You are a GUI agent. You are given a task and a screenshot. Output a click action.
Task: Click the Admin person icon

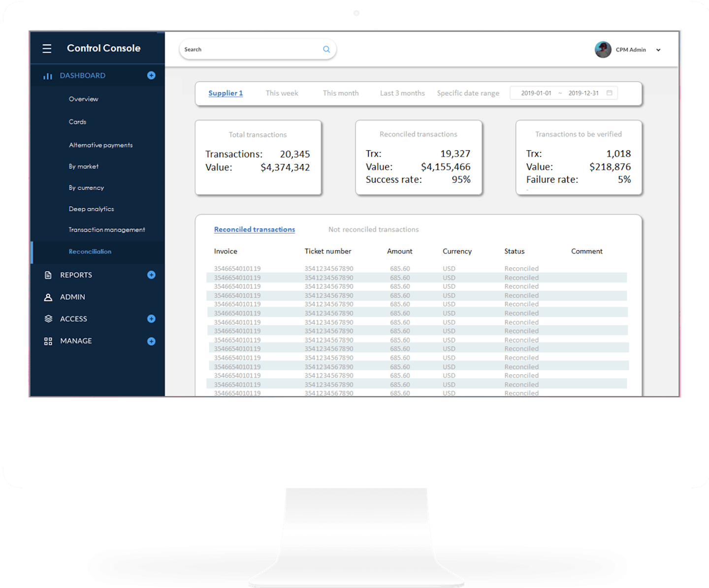pos(48,297)
